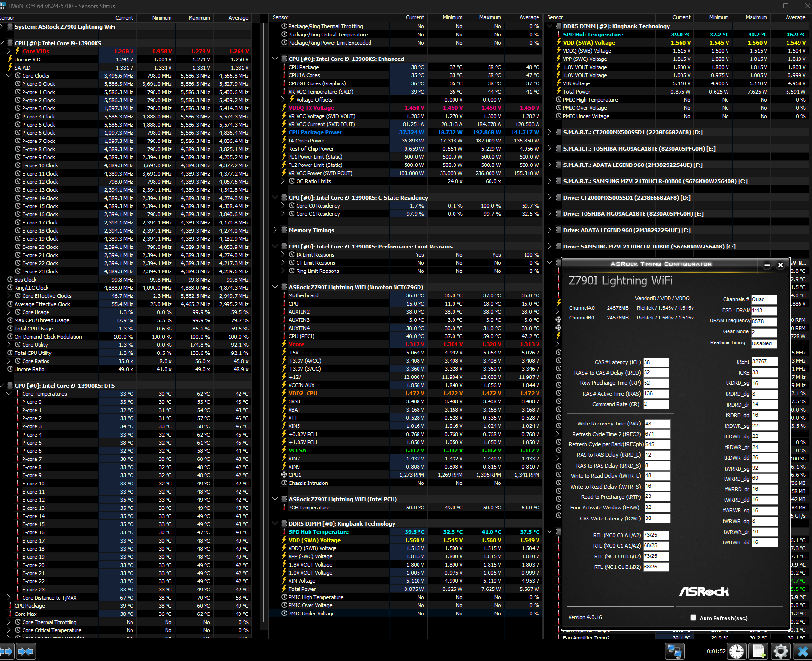
Task: Expand Core Effective Clocks
Action: coord(9,296)
